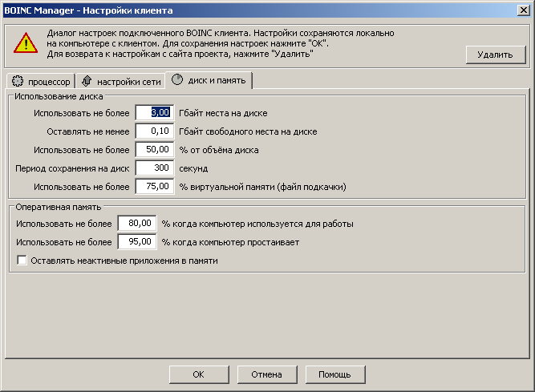Image resolution: width=535 pixels, height=392 pixels.
Task: Click the disk and memory tab icon
Action: tap(177, 80)
